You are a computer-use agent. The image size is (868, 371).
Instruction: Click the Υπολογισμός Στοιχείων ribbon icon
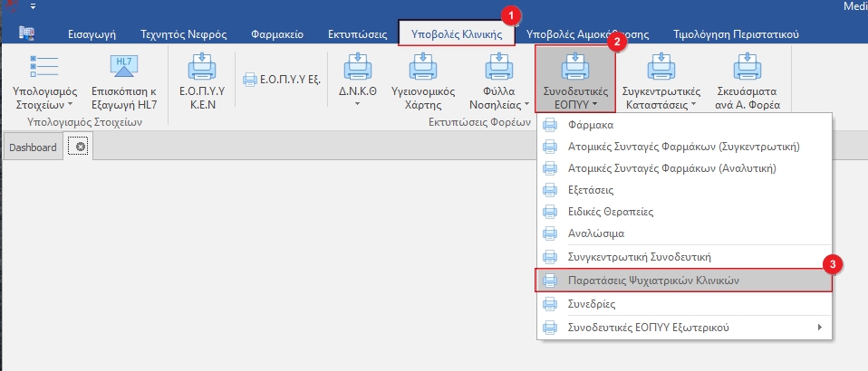43,71
